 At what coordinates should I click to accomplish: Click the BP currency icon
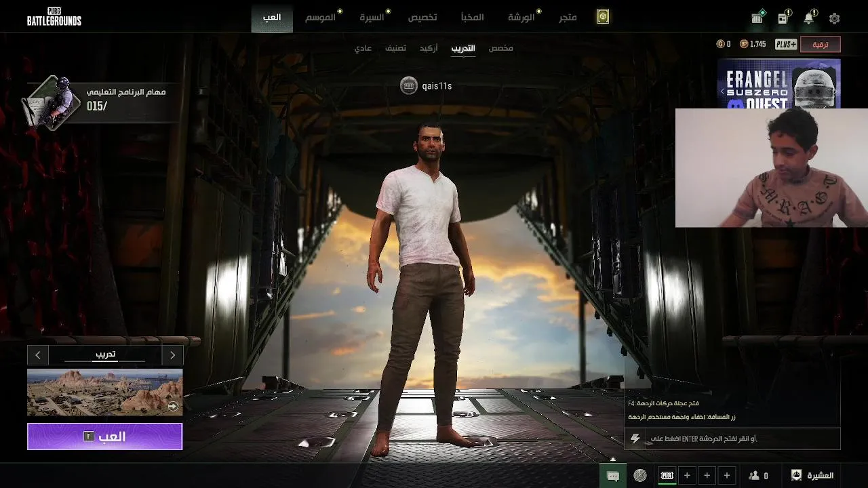[x=743, y=44]
